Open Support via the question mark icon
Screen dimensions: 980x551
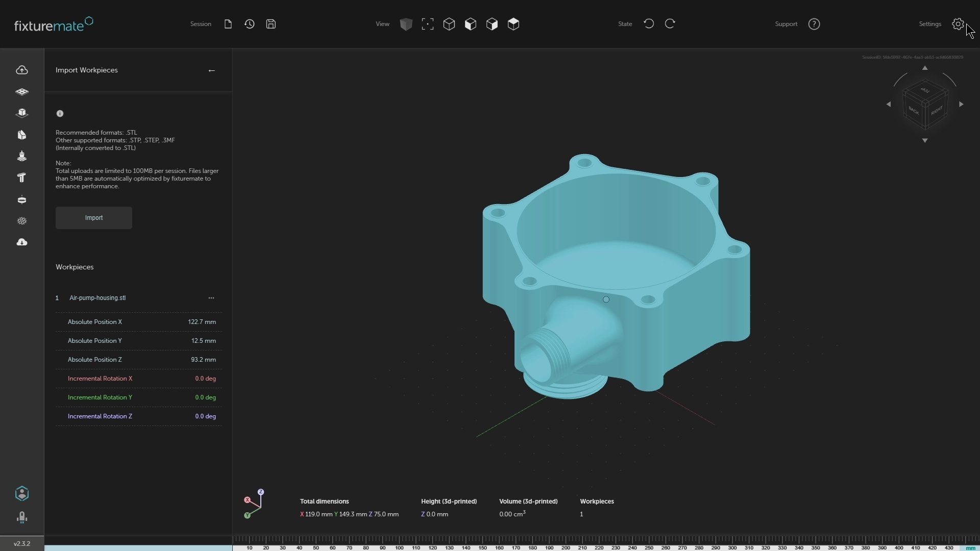[814, 24]
